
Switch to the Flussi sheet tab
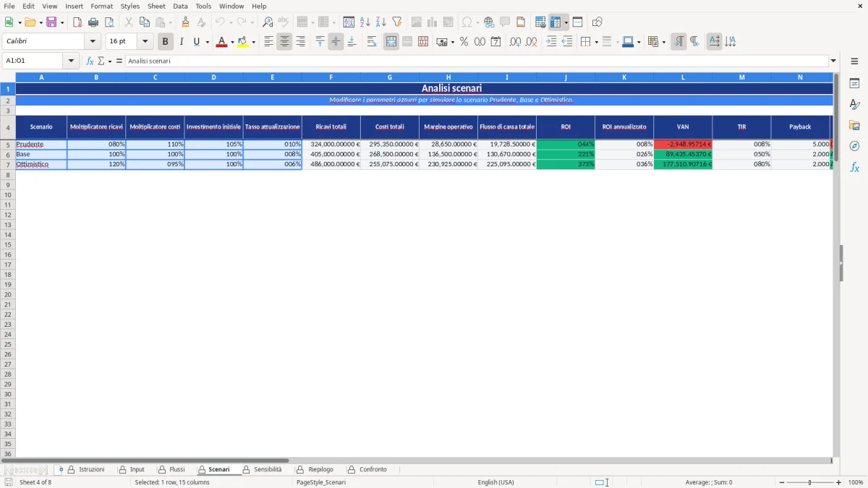pos(176,469)
